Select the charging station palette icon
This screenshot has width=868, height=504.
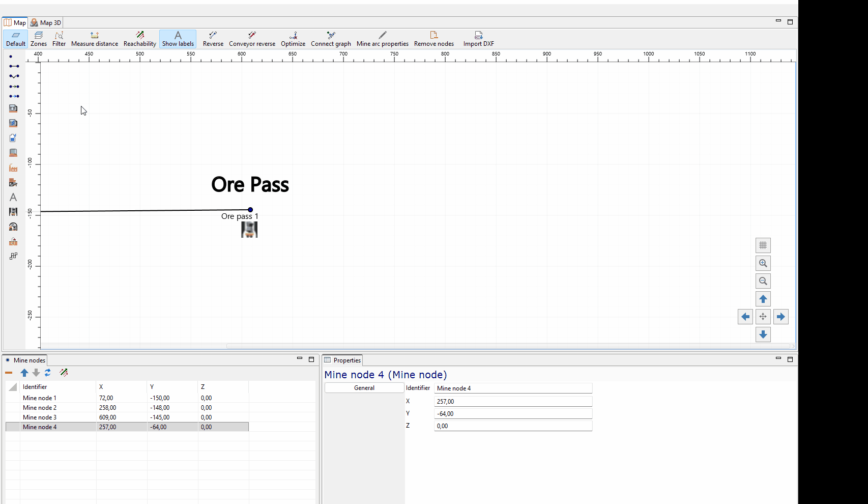13,123
